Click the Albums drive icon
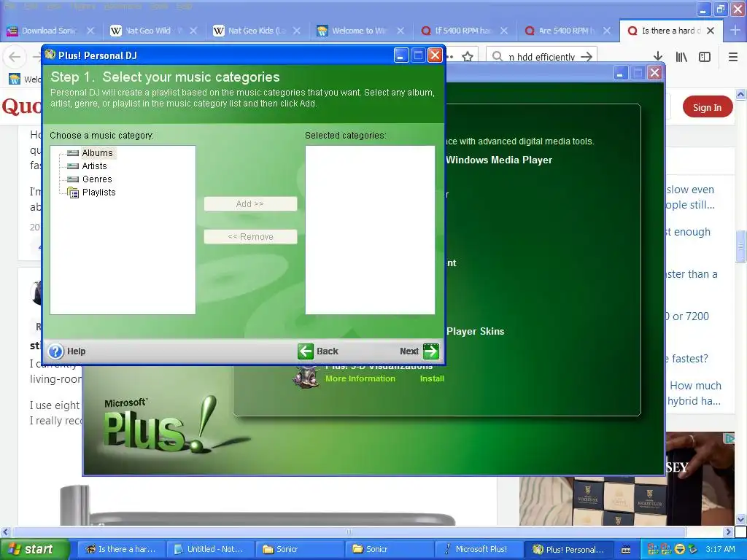Viewport: 747px width, 560px height. coord(73,153)
